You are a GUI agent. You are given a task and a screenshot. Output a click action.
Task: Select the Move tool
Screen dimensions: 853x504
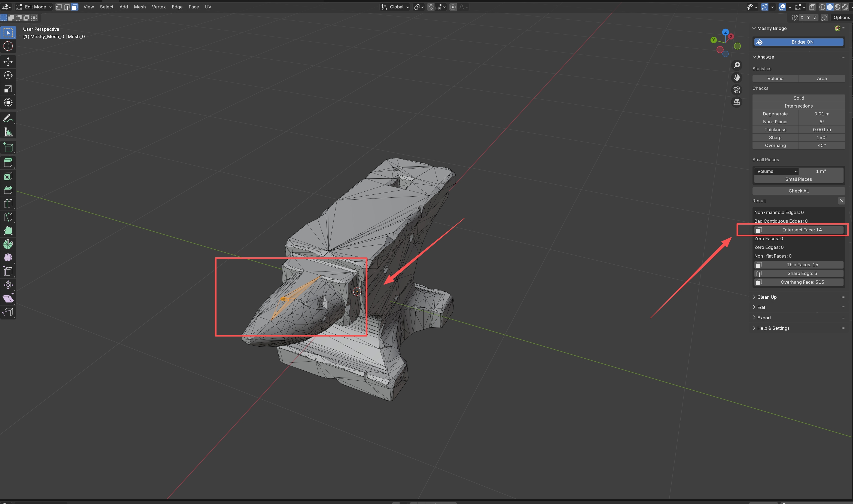(x=8, y=62)
